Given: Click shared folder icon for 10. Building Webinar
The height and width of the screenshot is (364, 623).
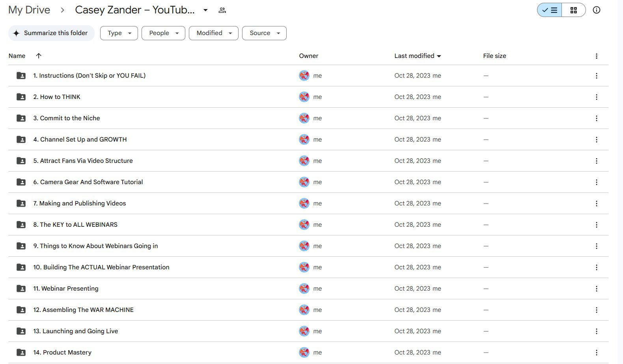Looking at the screenshot, I should click(21, 267).
